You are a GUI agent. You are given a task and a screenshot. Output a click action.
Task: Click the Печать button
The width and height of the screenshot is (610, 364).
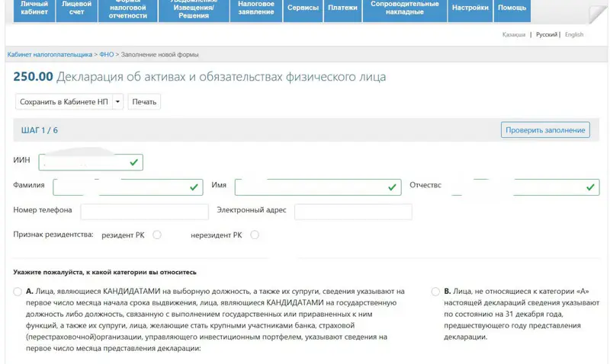pos(144,101)
